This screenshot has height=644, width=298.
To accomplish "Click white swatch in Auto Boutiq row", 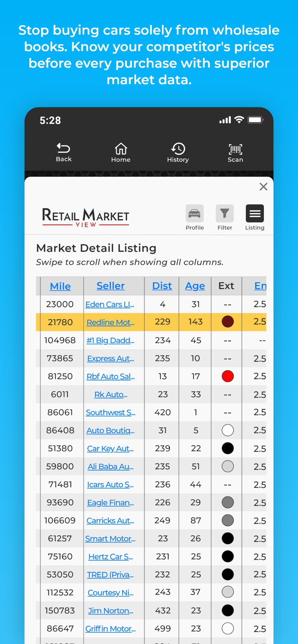I will (x=228, y=430).
